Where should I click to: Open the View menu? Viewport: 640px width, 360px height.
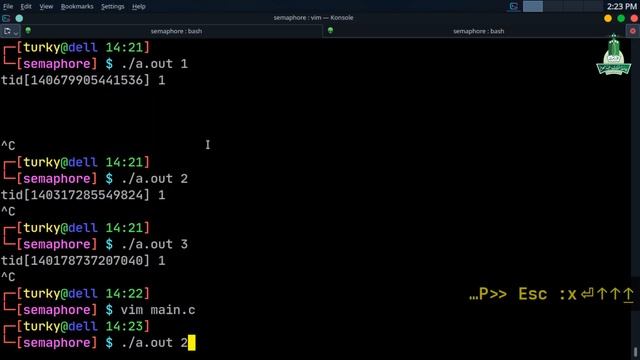tap(46, 7)
